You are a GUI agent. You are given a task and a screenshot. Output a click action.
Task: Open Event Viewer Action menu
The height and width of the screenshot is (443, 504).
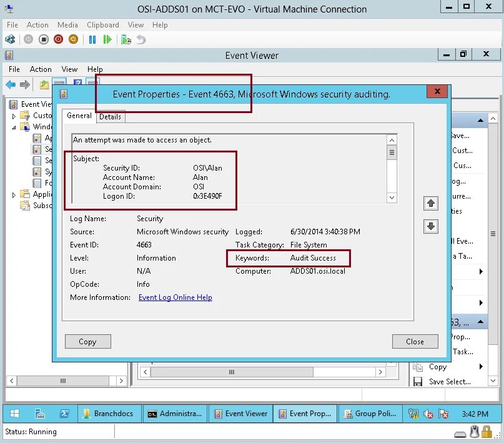pyautogui.click(x=41, y=69)
